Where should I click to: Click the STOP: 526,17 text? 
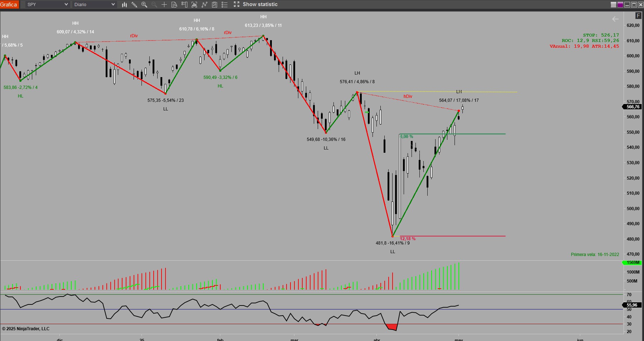coord(601,35)
